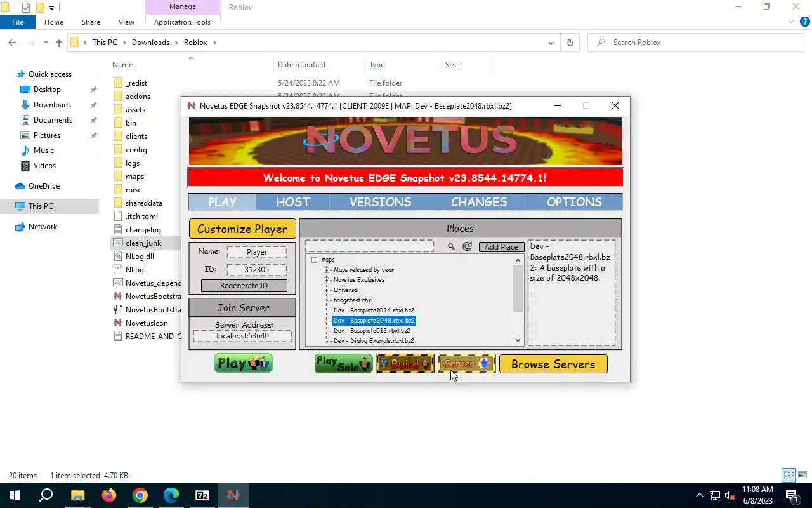Click the muted volume tray icon
The width and height of the screenshot is (812, 508).
[x=730, y=495]
